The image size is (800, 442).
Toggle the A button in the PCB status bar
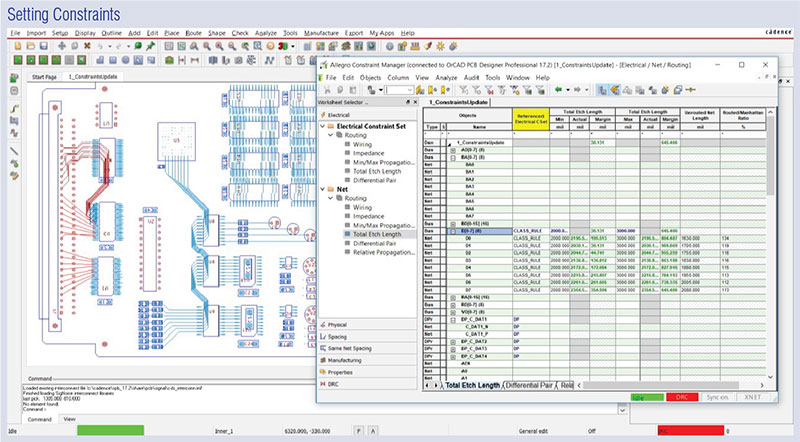click(373, 431)
